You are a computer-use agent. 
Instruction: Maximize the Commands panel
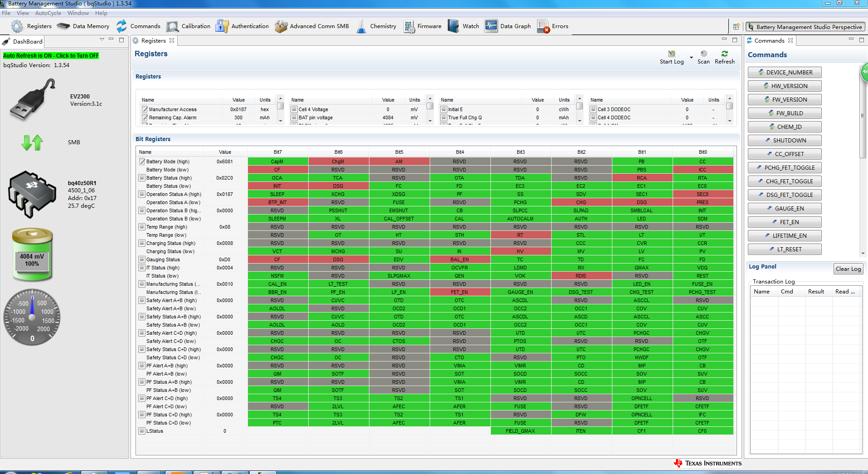click(x=862, y=40)
